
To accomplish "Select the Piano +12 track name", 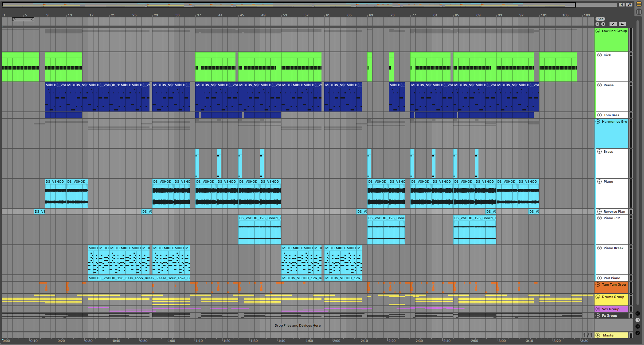I will [612, 218].
